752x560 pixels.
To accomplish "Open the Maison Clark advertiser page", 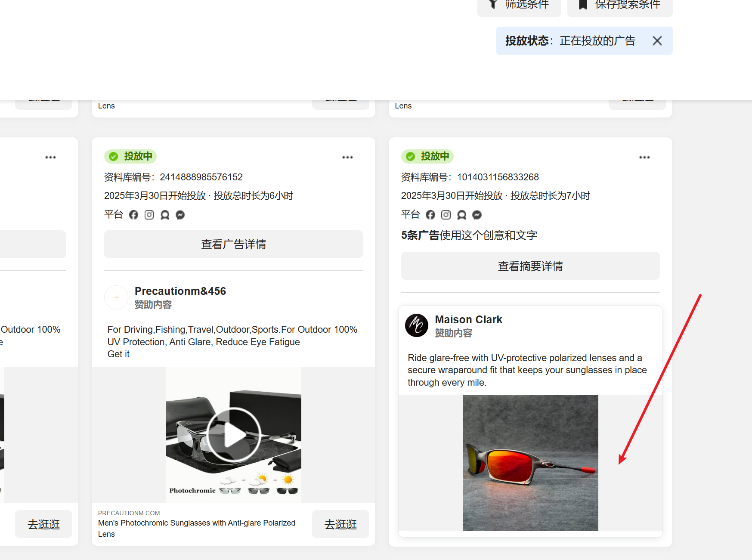I will (468, 320).
